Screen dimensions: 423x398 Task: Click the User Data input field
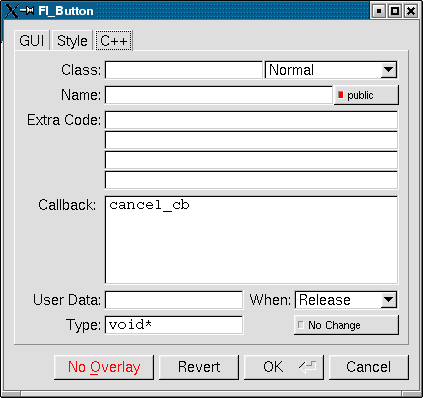pos(174,300)
